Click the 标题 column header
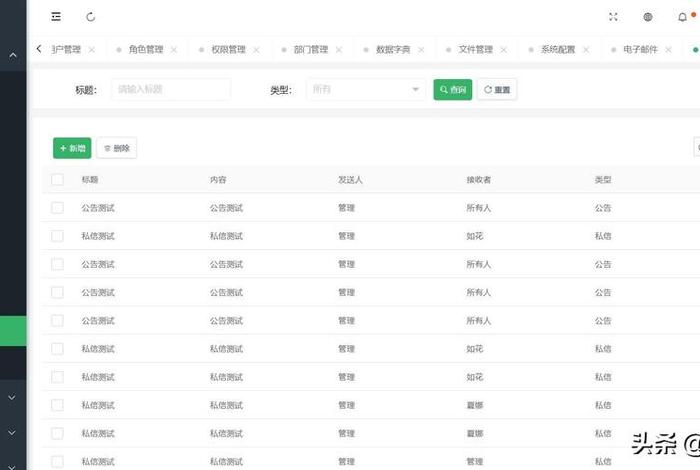700x470 pixels. tap(90, 179)
